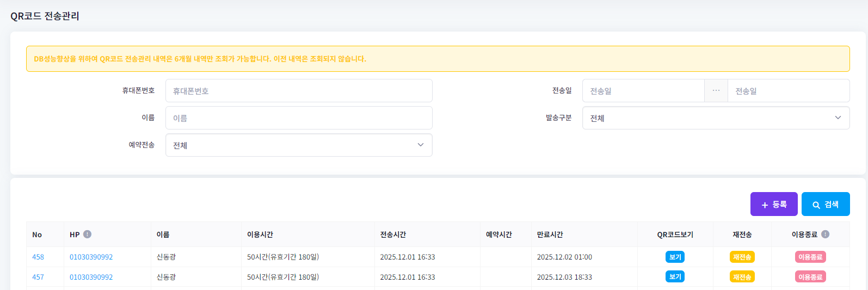View QR code for row 457
This screenshot has width=868, height=290.
(675, 277)
